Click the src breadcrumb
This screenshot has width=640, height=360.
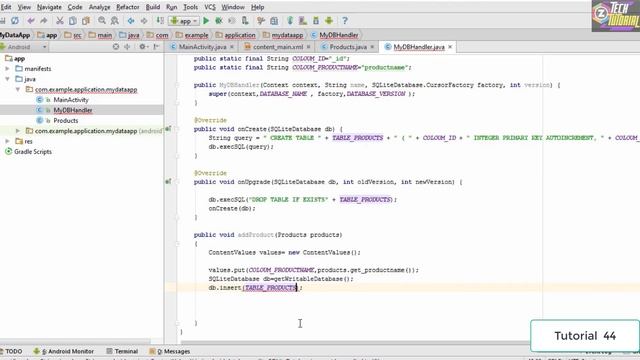(73, 35)
